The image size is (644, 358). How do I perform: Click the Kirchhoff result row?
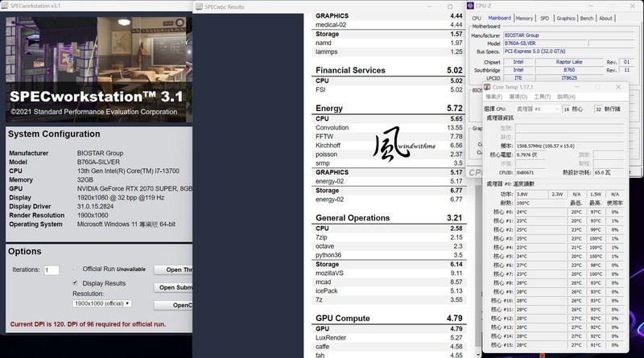[389, 146]
